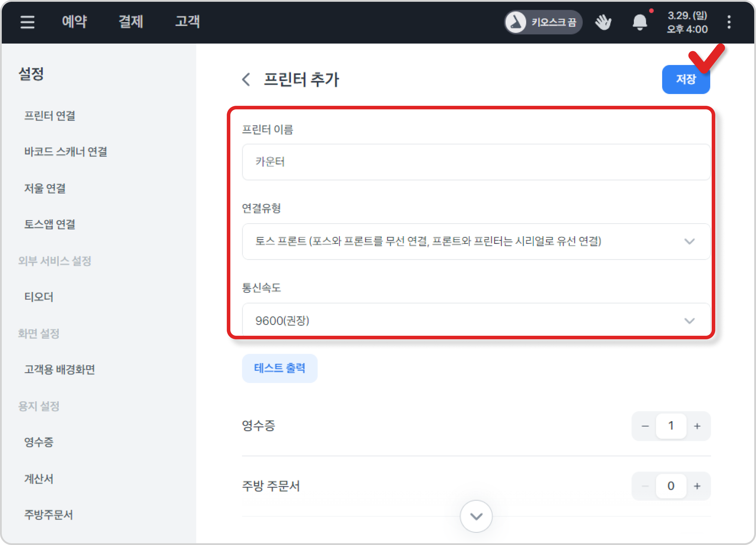Select 바코드 스캐너 연결 in sidebar

pyautogui.click(x=66, y=152)
